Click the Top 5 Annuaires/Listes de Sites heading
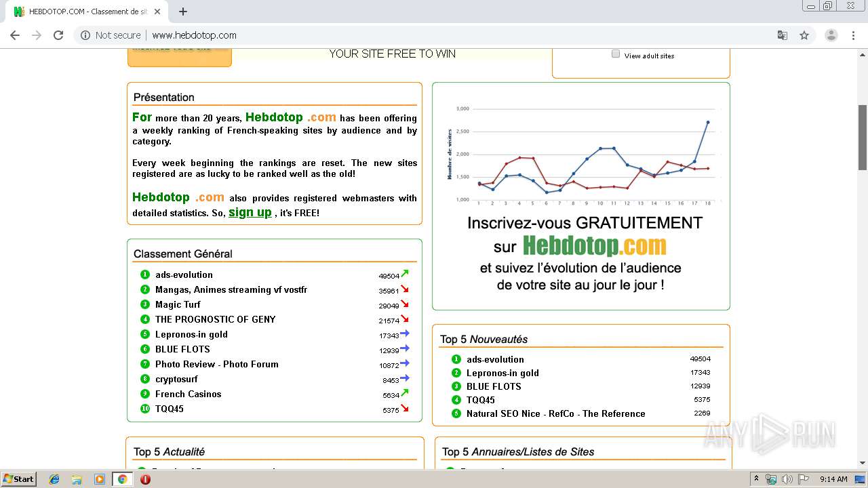868x488 pixels. click(518, 452)
